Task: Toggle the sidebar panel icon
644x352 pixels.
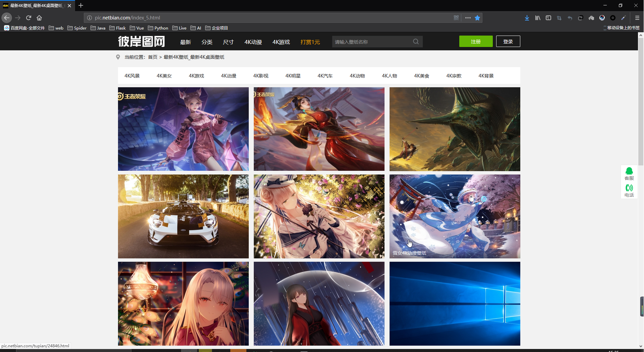Action: (548, 18)
